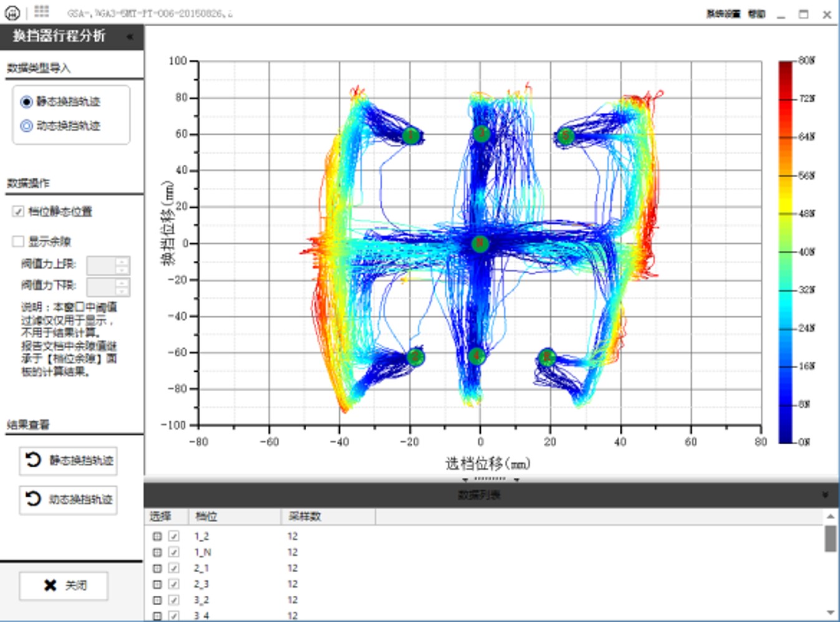The height and width of the screenshot is (622, 840).
Task: Select the 静态换挡轨迹 radio button
Action: click(27, 102)
